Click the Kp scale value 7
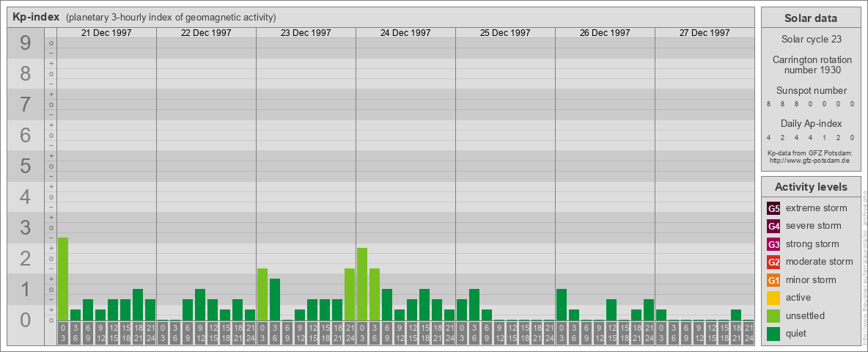The height and width of the screenshot is (352, 868). 26,105
